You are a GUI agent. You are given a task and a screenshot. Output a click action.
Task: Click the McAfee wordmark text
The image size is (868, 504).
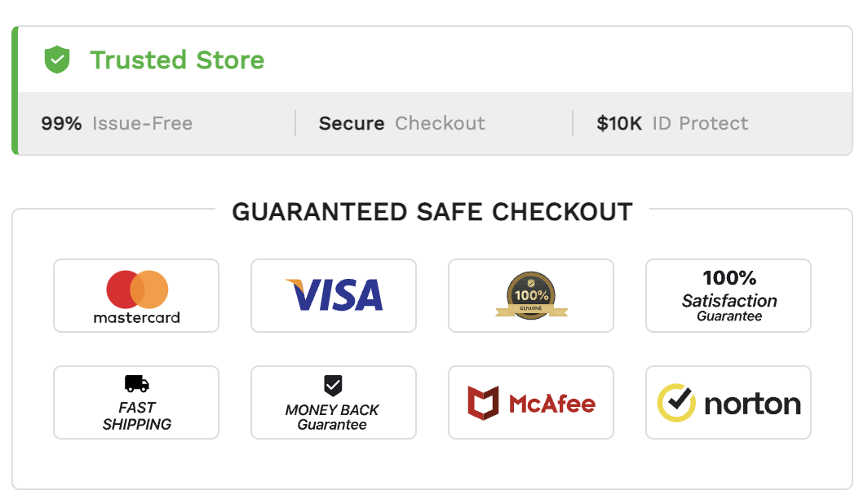552,404
